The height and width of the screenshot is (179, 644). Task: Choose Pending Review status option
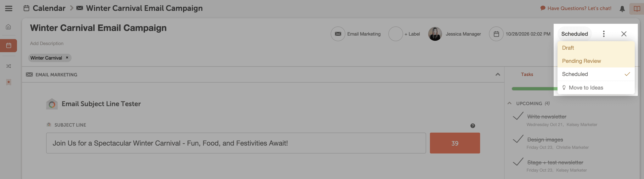581,61
